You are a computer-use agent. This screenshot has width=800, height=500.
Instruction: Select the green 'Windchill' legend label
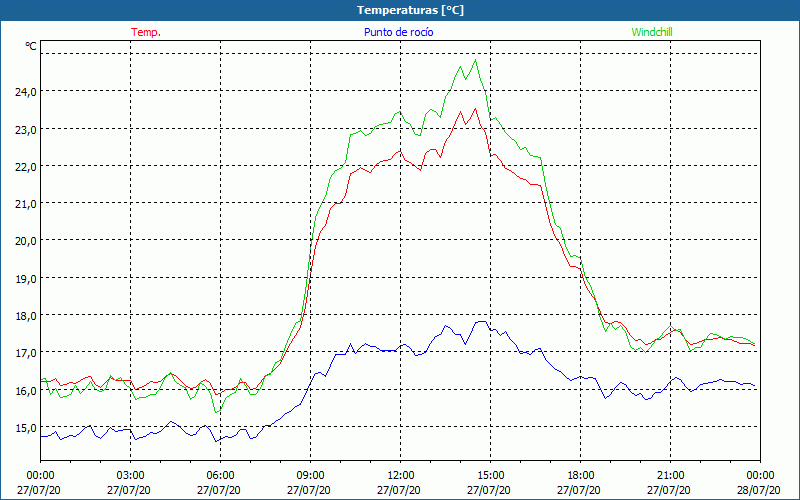[x=652, y=32]
